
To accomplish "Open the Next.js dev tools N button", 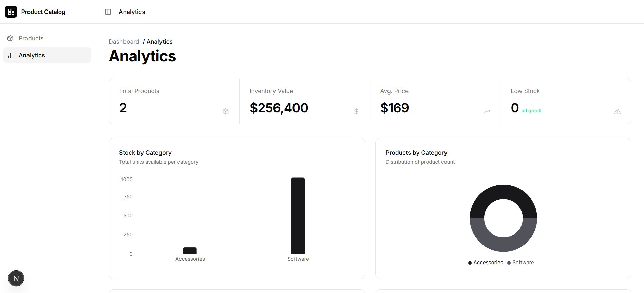I will 16,278.
